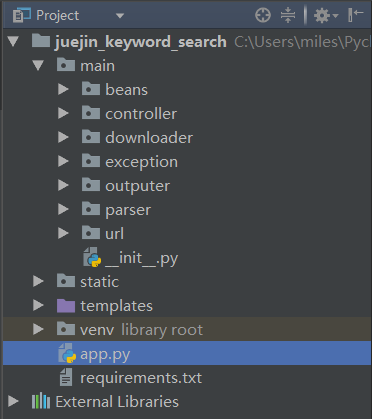Expand the downloader folder arrow
Viewport: 372px width, 419px height.
(63, 137)
